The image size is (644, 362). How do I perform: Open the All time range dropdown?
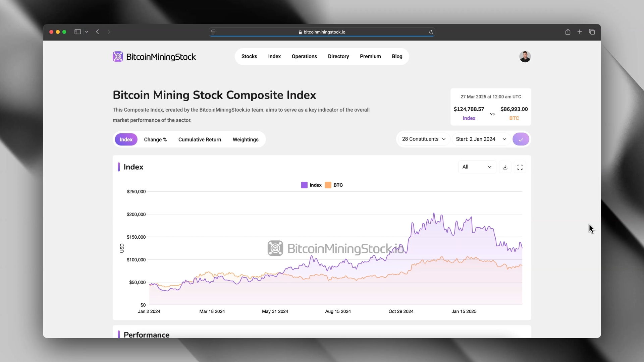click(477, 167)
